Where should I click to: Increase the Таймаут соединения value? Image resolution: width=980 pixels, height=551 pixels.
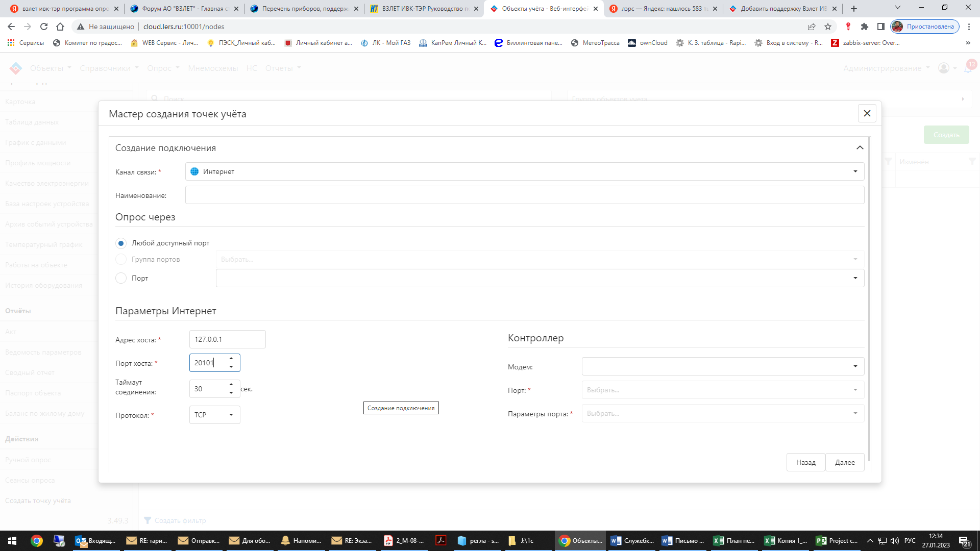tap(231, 384)
